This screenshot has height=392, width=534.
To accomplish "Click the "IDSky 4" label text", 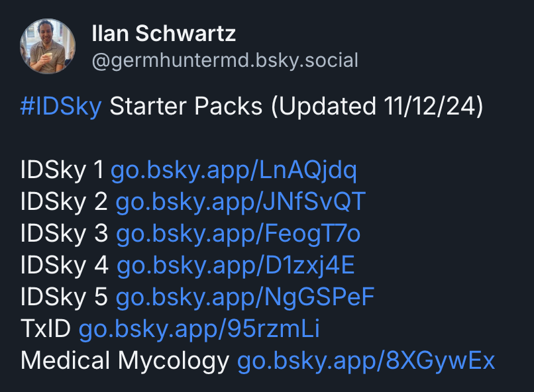I will pyautogui.click(x=65, y=265).
